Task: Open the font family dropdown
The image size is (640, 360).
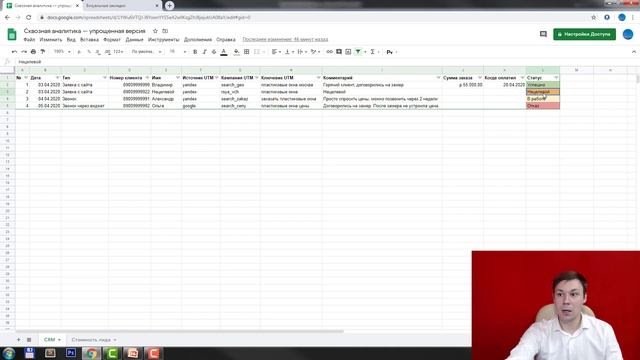Action: point(147,52)
